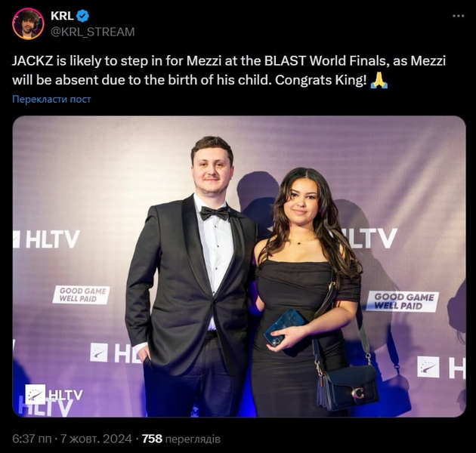The height and width of the screenshot is (453, 476).
Task: Click the man's black bow tie
Action: [x=214, y=213]
